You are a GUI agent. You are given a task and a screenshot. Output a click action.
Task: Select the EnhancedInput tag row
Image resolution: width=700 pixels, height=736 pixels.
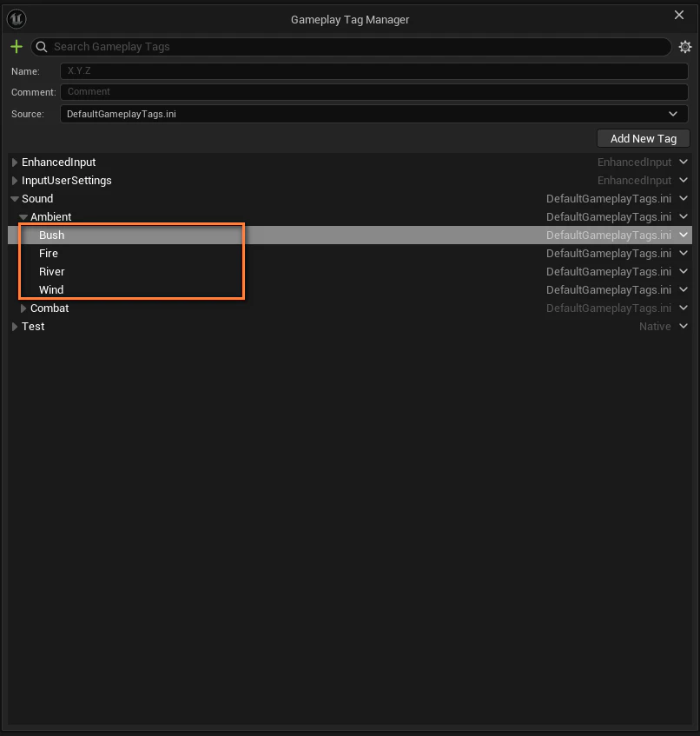(x=350, y=162)
